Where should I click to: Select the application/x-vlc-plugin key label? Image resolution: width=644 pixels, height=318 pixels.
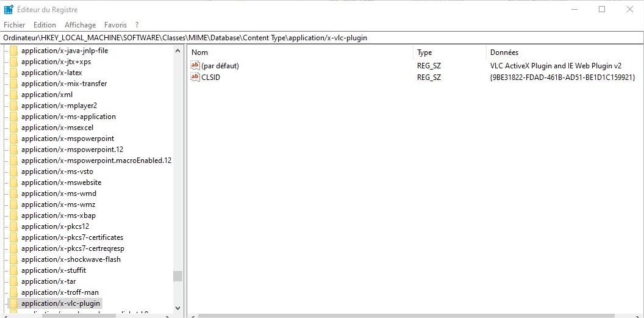(x=61, y=303)
